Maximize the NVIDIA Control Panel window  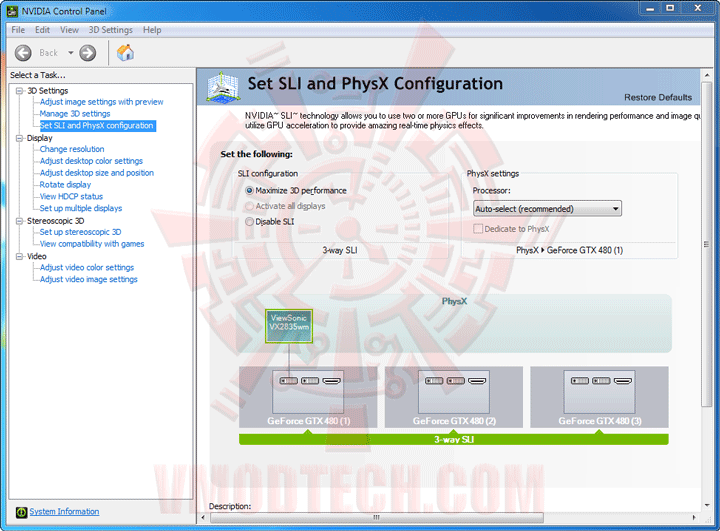point(670,8)
